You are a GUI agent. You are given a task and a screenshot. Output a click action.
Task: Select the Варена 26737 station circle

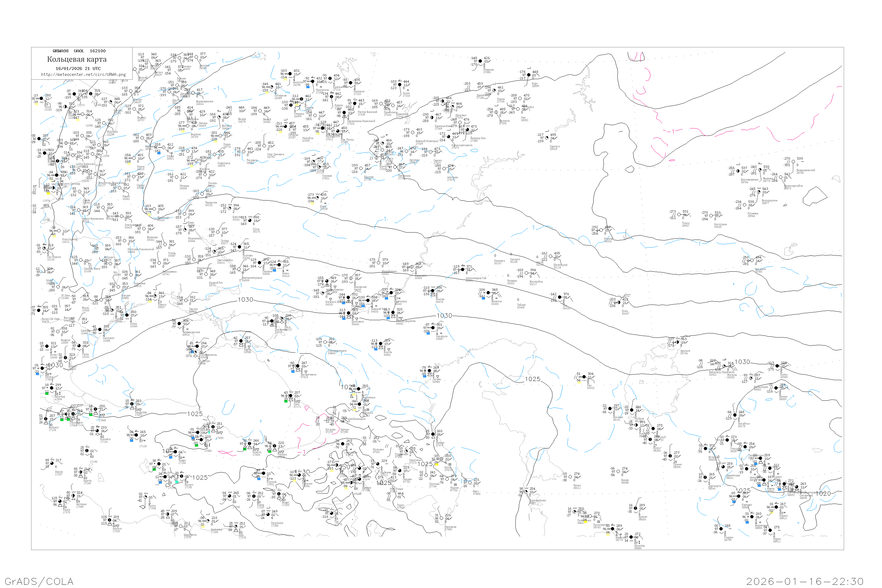(x=135, y=109)
